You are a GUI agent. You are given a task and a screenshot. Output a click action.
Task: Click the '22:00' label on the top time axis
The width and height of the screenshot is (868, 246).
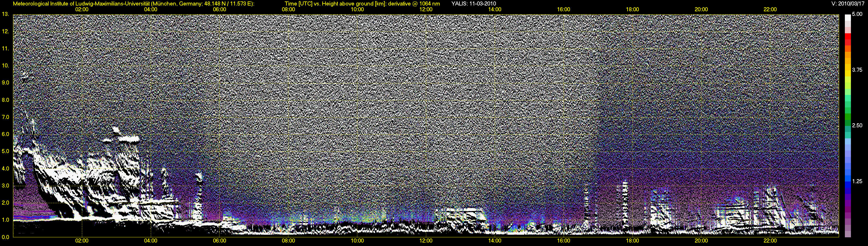point(770,10)
